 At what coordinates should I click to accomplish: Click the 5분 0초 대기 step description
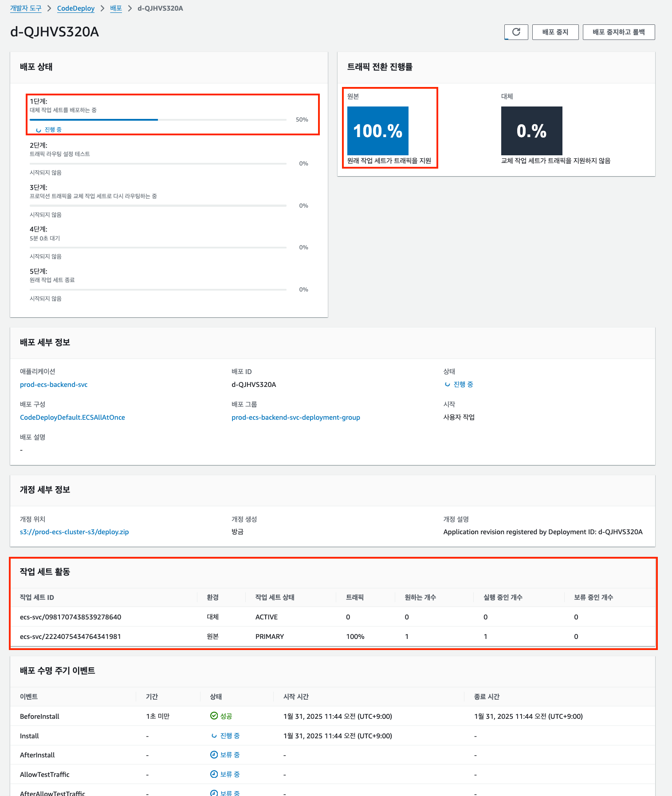tap(45, 238)
